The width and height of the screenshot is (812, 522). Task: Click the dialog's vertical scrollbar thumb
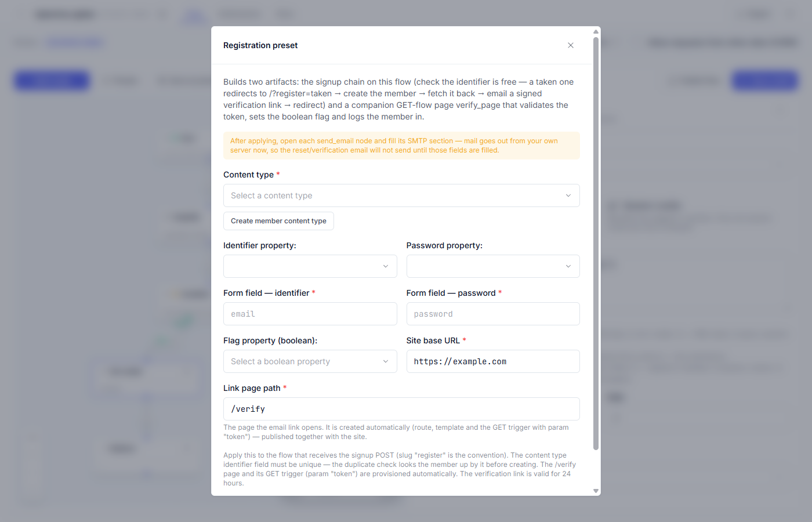click(x=596, y=244)
